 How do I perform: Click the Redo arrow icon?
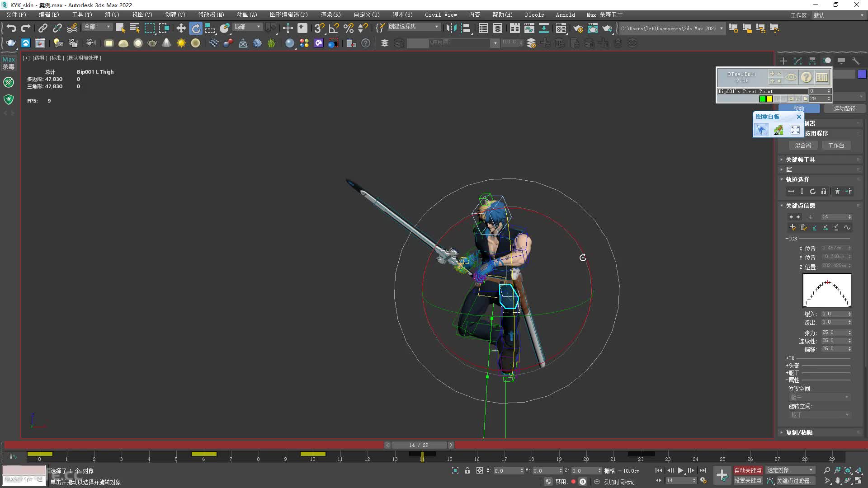click(x=26, y=28)
